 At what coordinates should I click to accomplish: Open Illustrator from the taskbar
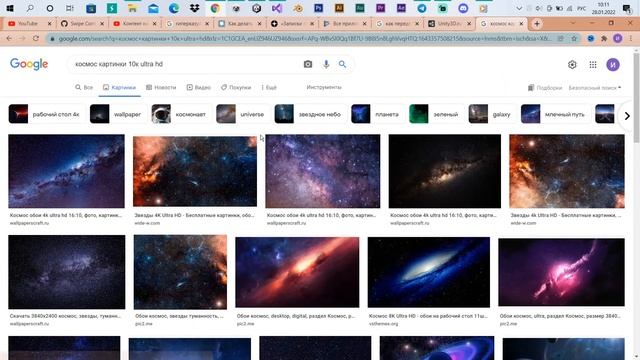point(339,8)
